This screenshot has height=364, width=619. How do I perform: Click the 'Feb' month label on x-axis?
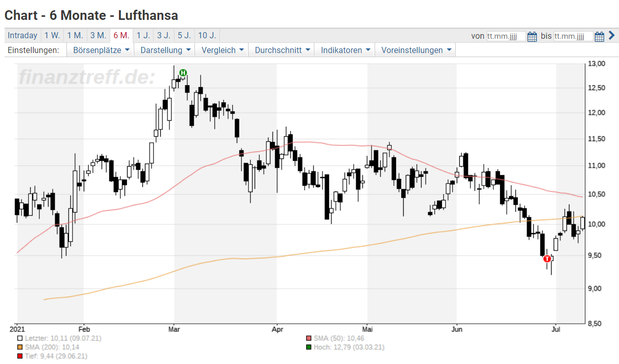(84, 329)
